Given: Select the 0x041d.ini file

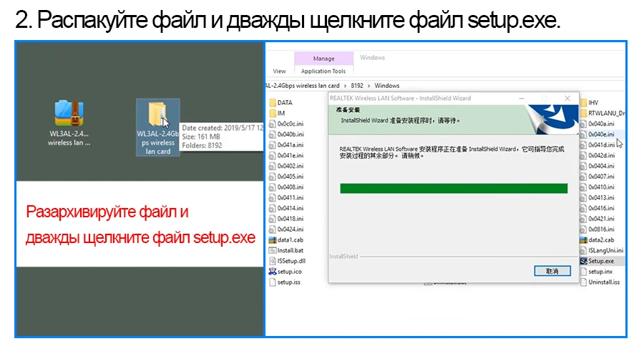Looking at the screenshot, I should (x=597, y=145).
